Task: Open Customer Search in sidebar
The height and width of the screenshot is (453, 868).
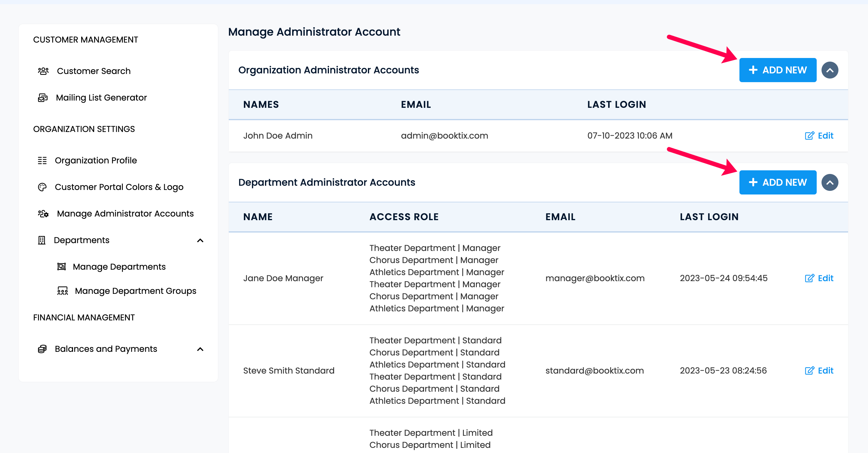Action: click(x=94, y=71)
